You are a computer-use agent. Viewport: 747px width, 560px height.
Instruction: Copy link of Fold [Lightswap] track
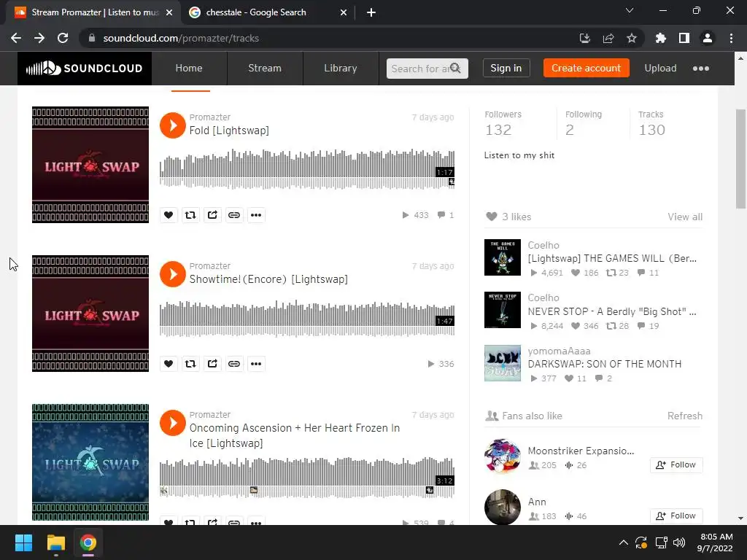pos(234,215)
